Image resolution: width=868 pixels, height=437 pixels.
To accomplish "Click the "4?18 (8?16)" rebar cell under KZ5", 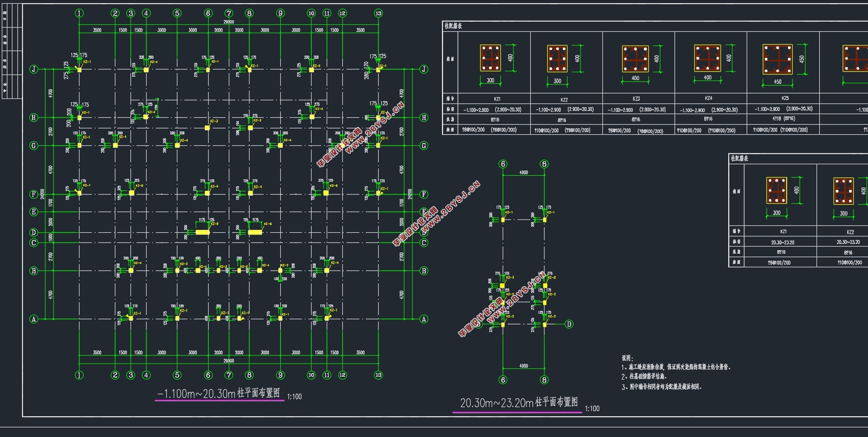I will 784,119.
